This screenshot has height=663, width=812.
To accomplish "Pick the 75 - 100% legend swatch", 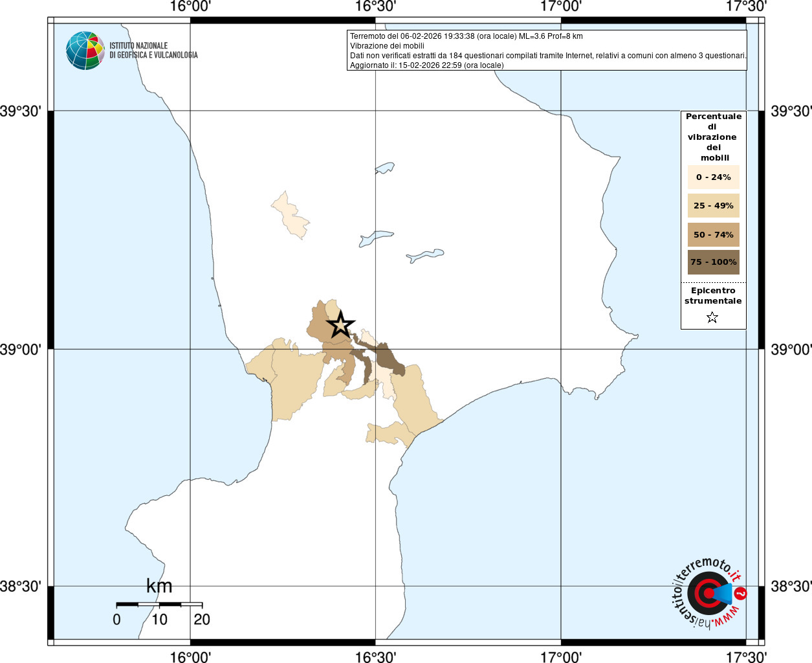I will pyautogui.click(x=713, y=262).
